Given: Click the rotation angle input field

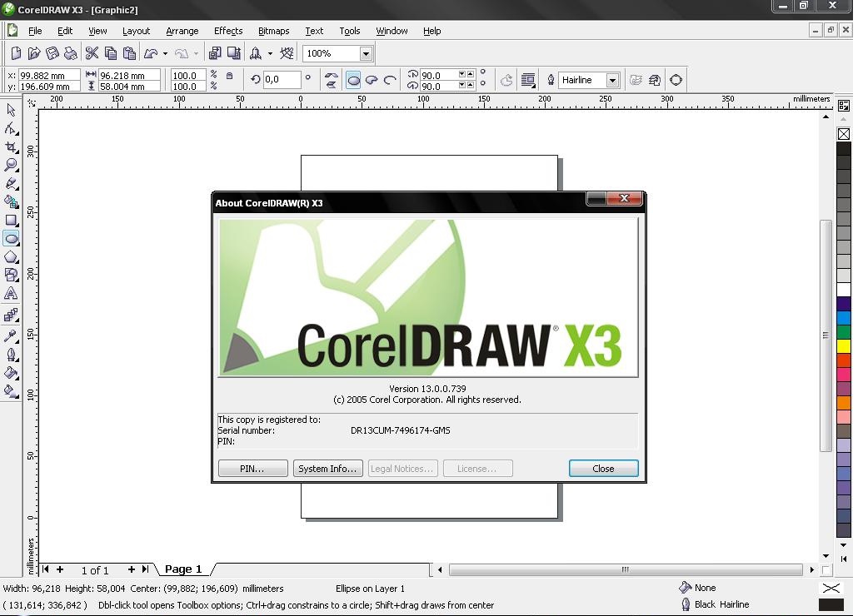Looking at the screenshot, I should (282, 80).
